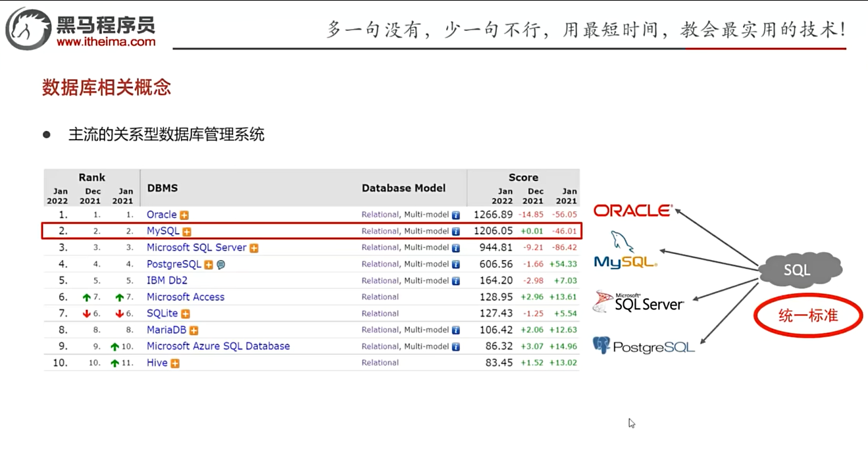Viewport: 868px width, 468px height.
Task: Click the Rank column header
Action: tap(92, 178)
